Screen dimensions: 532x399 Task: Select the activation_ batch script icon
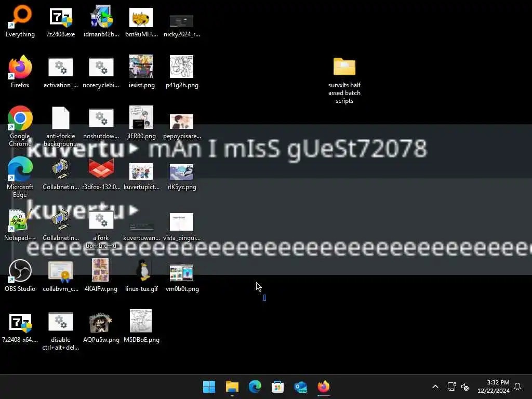tap(60, 72)
